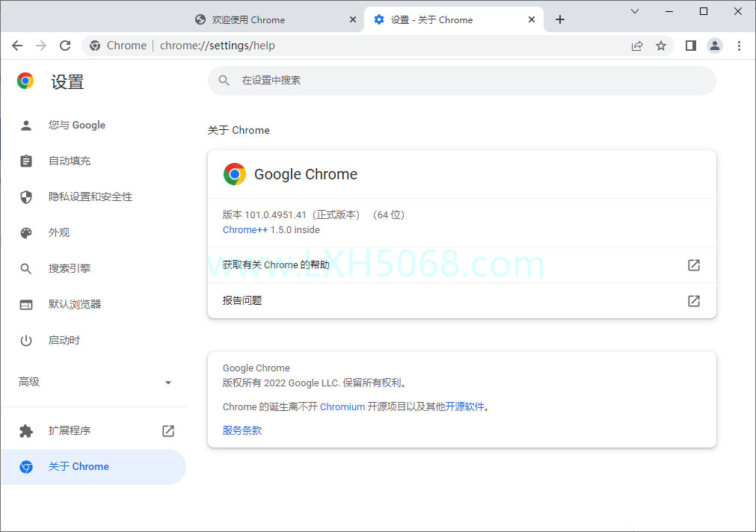This screenshot has height=532, width=756.
Task: Bookmark this page with the star icon
Action: click(661, 46)
